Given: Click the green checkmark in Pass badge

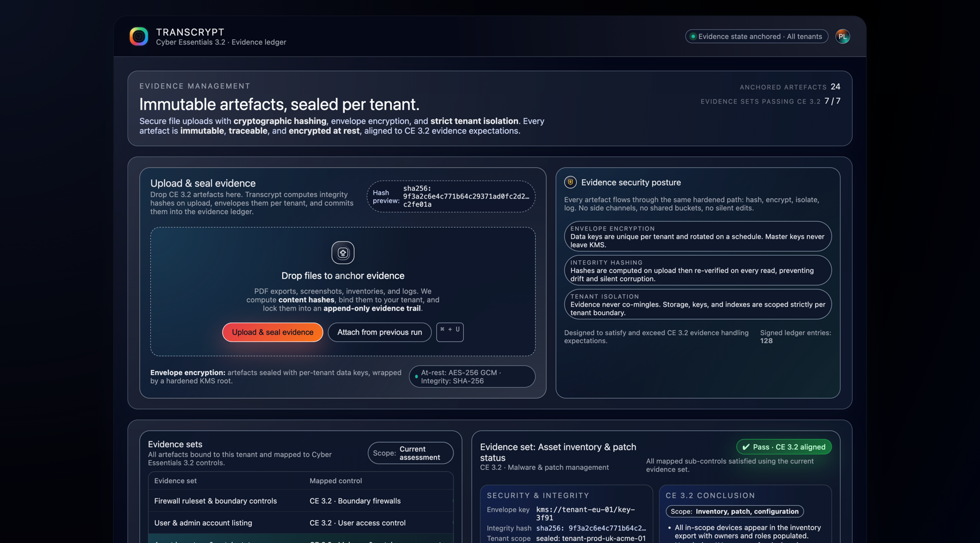Looking at the screenshot, I should 746,447.
